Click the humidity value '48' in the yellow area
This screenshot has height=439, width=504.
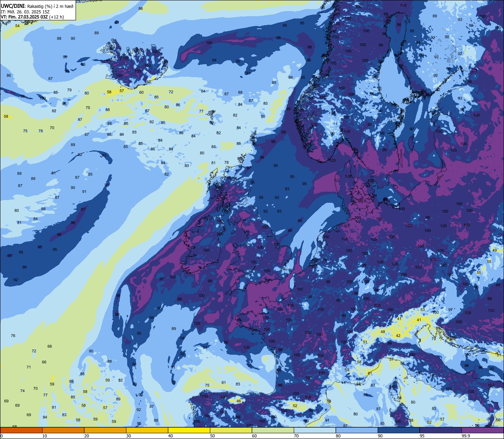tap(383, 332)
